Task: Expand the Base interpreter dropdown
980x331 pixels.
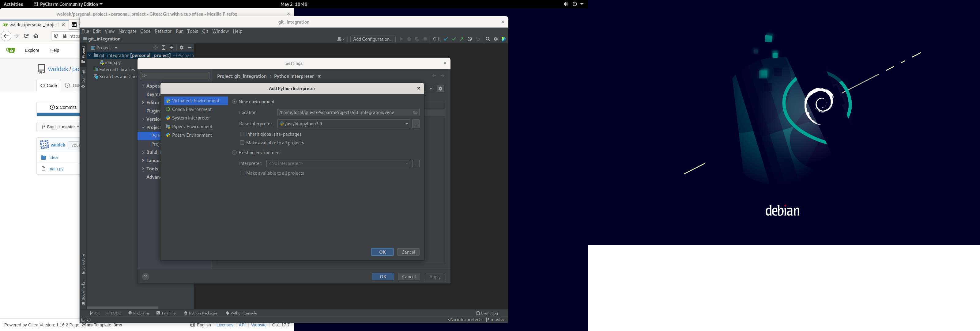Action: tap(406, 124)
